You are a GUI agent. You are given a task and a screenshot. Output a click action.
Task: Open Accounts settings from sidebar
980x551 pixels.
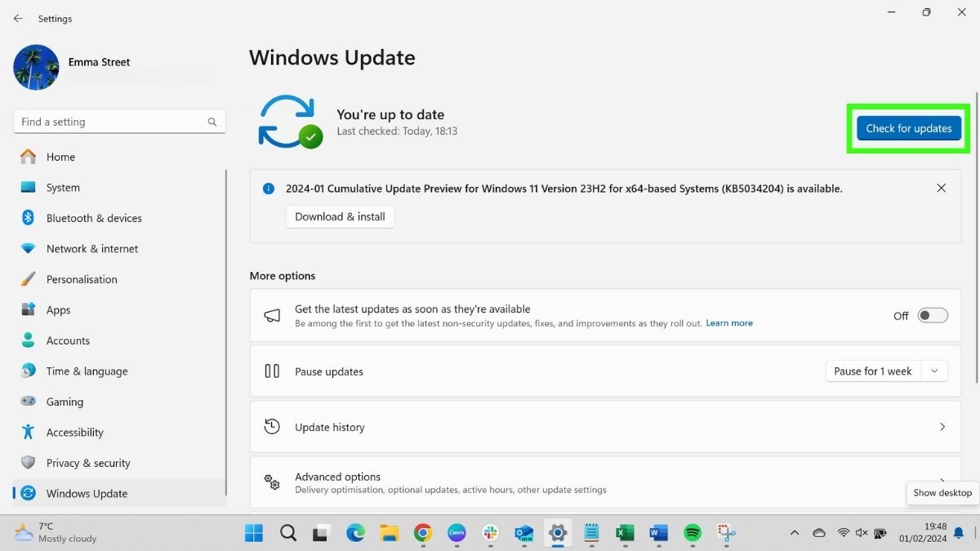pos(68,340)
